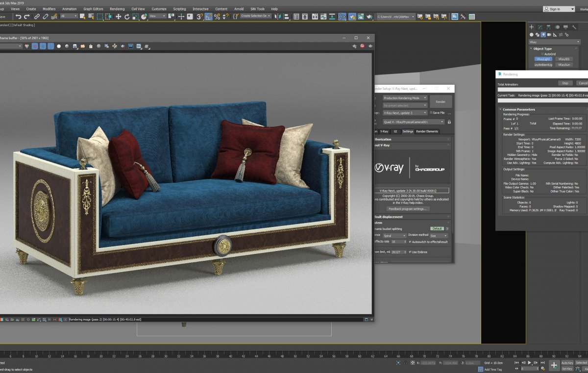Select the Lights category icon
The width and height of the screenshot is (588, 373).
coord(543,35)
